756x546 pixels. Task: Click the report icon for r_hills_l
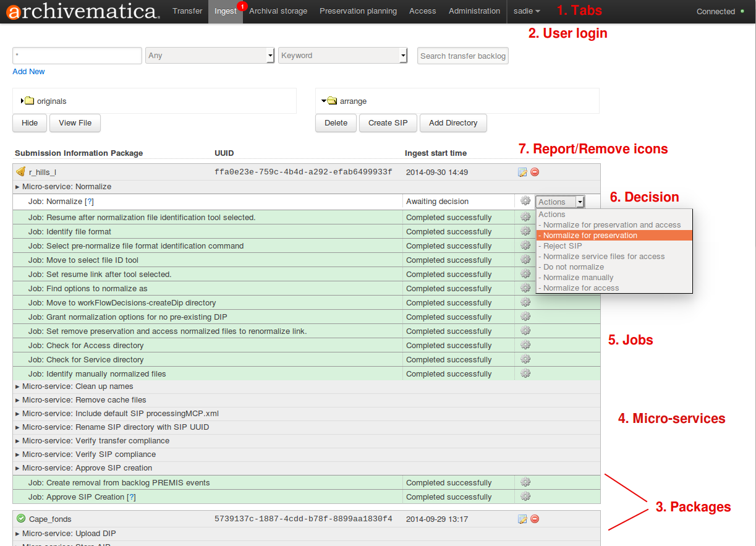tap(522, 173)
